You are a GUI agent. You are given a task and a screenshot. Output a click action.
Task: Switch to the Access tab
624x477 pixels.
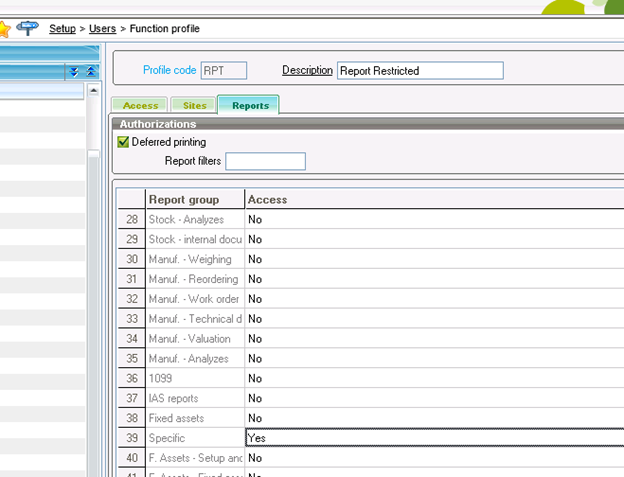coord(140,105)
